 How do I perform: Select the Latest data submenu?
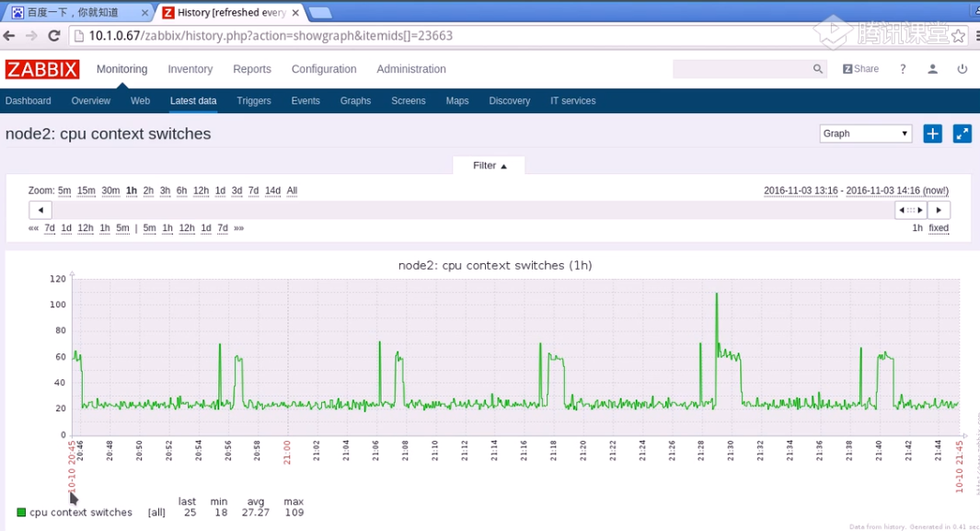click(x=193, y=100)
